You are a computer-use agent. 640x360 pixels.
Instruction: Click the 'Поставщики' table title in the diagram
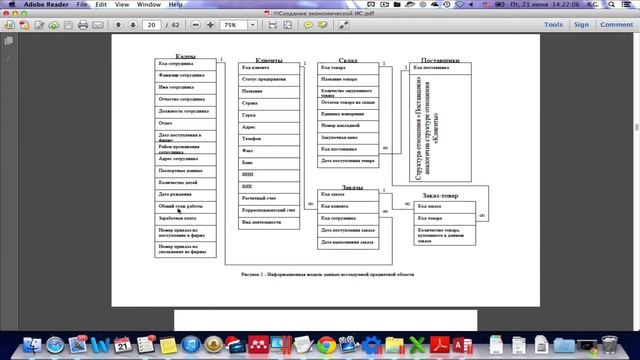click(x=440, y=60)
